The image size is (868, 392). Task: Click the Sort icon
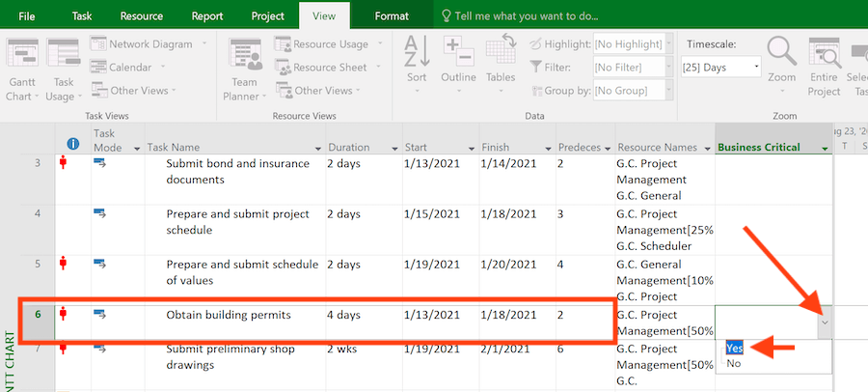tap(417, 58)
